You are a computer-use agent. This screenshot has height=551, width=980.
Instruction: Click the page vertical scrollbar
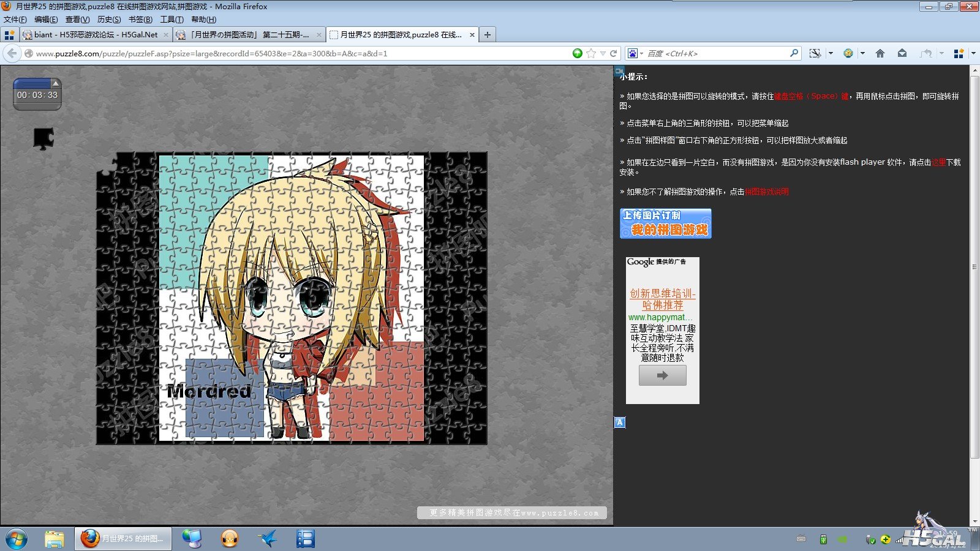[x=974, y=268]
